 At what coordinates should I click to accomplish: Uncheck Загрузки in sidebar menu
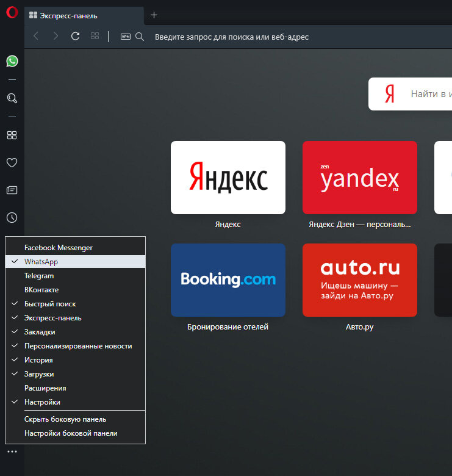coord(75,374)
